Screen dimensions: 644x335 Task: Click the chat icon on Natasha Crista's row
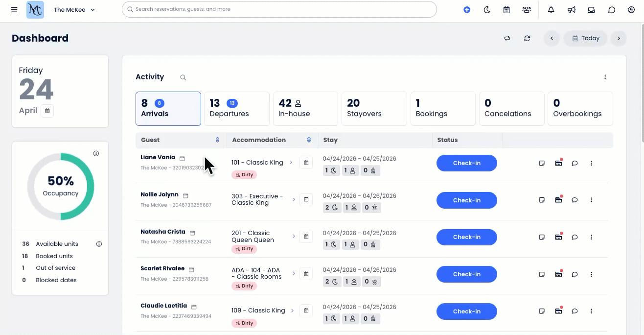(x=575, y=237)
